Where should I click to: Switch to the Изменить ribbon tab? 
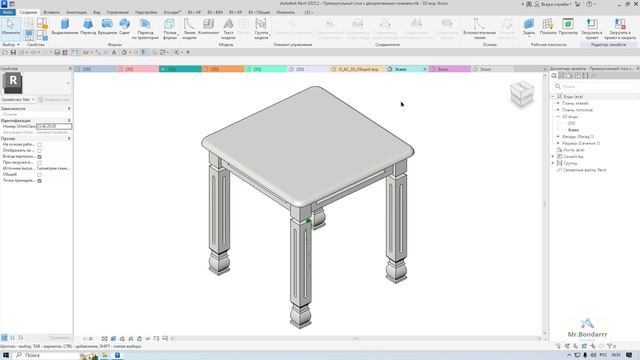coord(285,12)
